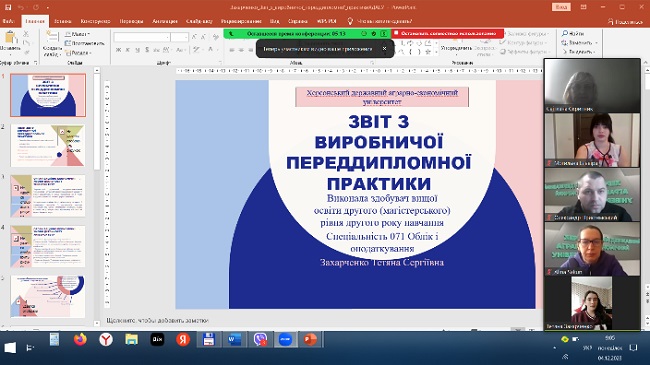Viewport: 650px width, 365px height.
Task: Open the Section (Раздел) dropdown
Action: click(x=78, y=53)
